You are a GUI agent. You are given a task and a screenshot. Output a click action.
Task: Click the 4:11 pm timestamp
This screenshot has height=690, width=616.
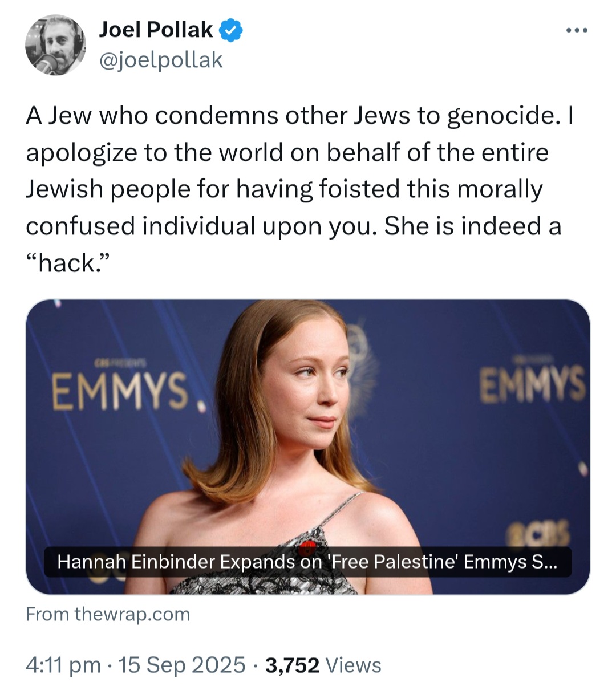pos(63,665)
